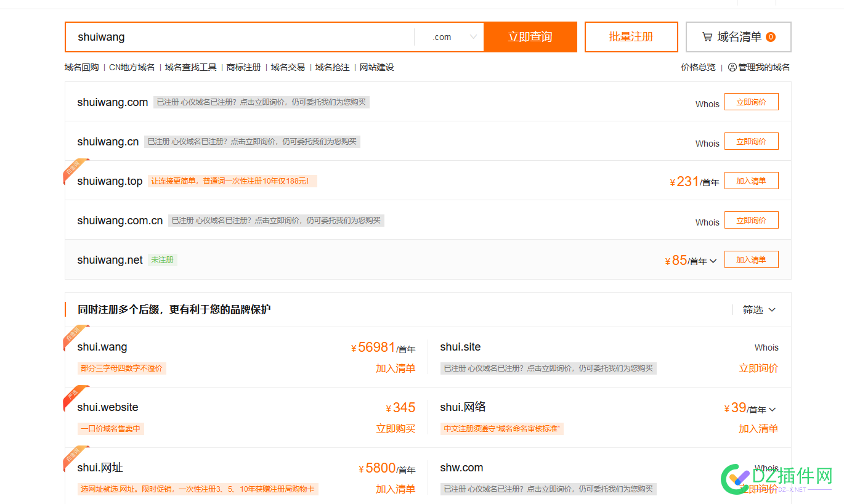Click the 一口价域名售卖中 tag

point(111,429)
